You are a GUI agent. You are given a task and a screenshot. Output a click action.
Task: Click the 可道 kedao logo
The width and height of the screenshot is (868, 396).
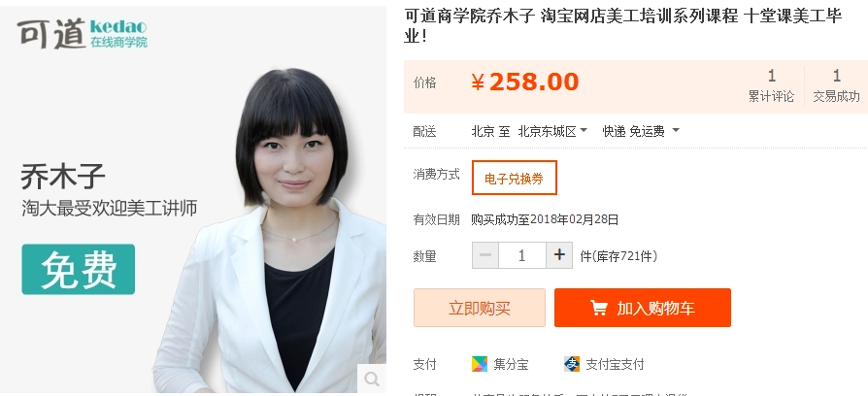click(82, 34)
